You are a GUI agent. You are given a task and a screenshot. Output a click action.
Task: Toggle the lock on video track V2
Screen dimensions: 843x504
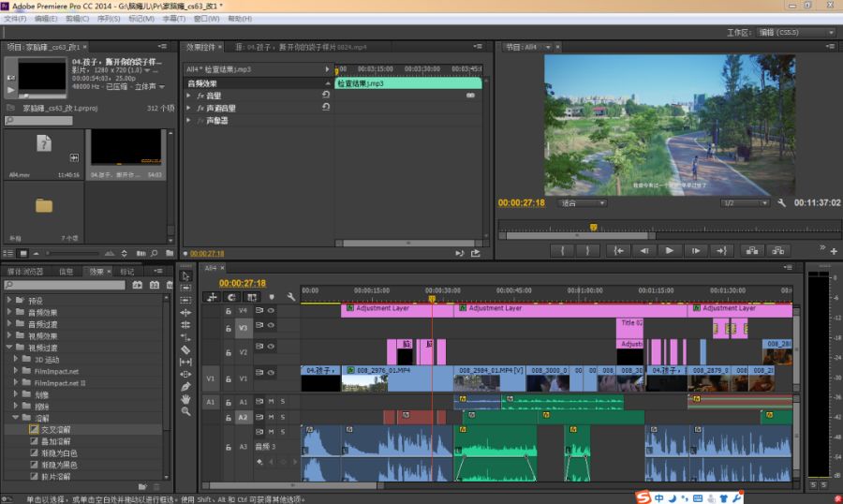pyautogui.click(x=228, y=352)
